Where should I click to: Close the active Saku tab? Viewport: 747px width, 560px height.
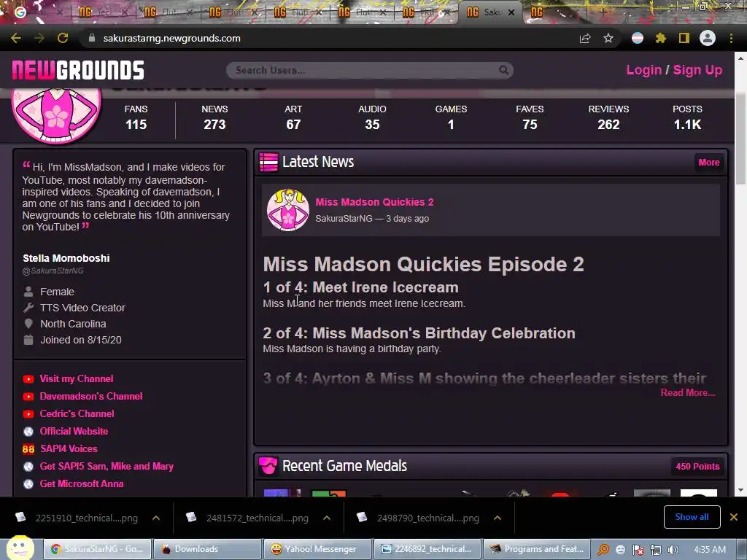pos(511,12)
